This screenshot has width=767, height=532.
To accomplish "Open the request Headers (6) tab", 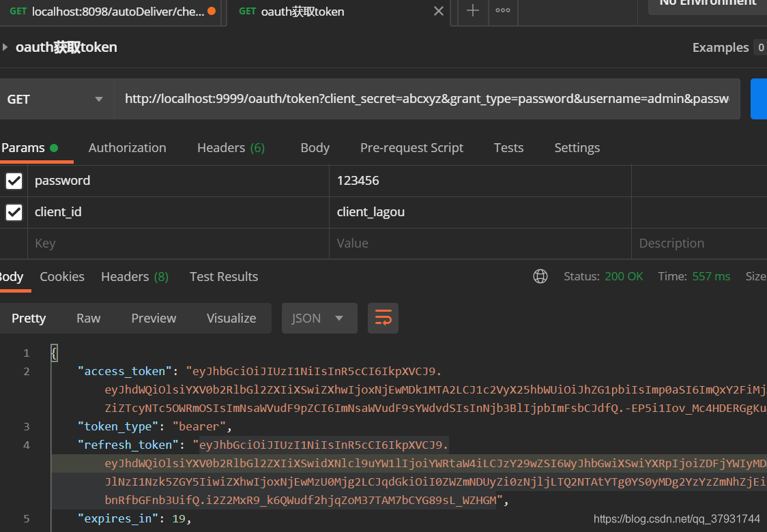I will coord(231,148).
